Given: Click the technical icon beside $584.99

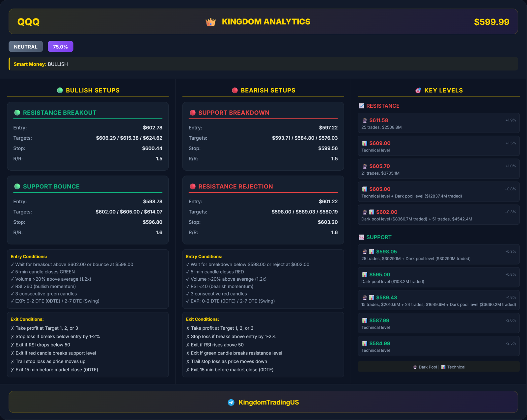Looking at the screenshot, I should (365, 344).
